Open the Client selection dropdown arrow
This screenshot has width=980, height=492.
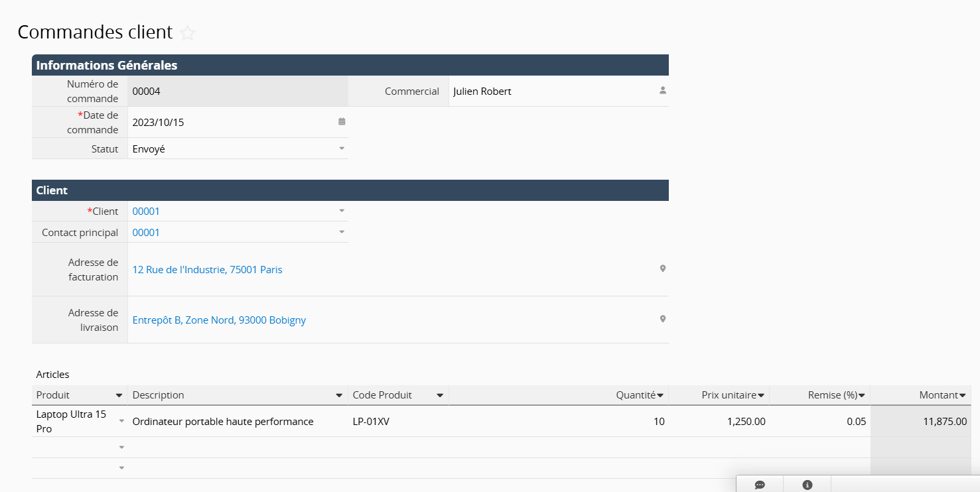342,211
